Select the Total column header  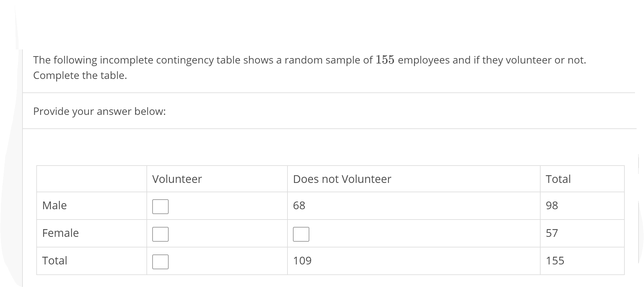[x=558, y=179]
